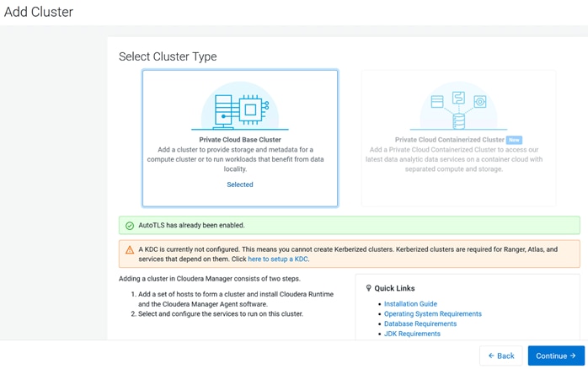588x369 pixels.
Task: Select the Private Cloud Base Cluster card
Action: (x=240, y=138)
